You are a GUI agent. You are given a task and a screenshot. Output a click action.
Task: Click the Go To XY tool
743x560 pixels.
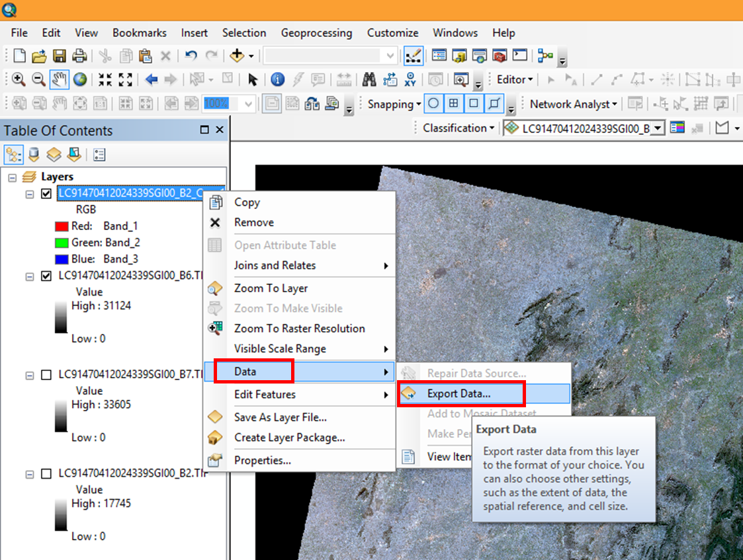click(411, 79)
